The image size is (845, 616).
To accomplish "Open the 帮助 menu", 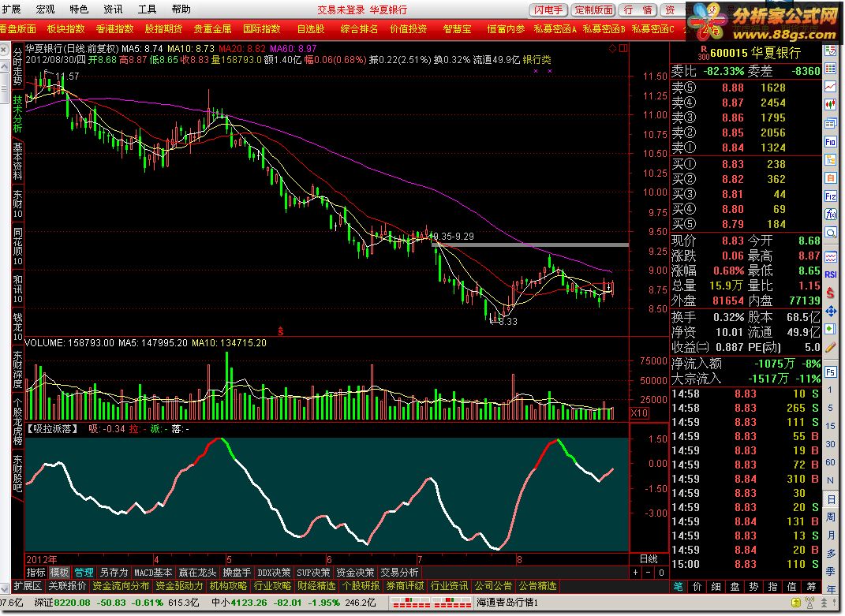I will point(181,9).
